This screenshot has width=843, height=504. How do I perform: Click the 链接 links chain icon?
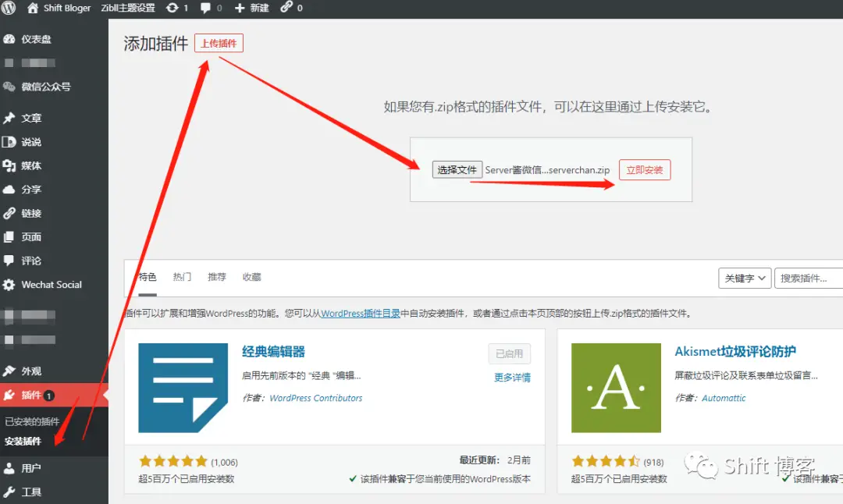pos(9,212)
